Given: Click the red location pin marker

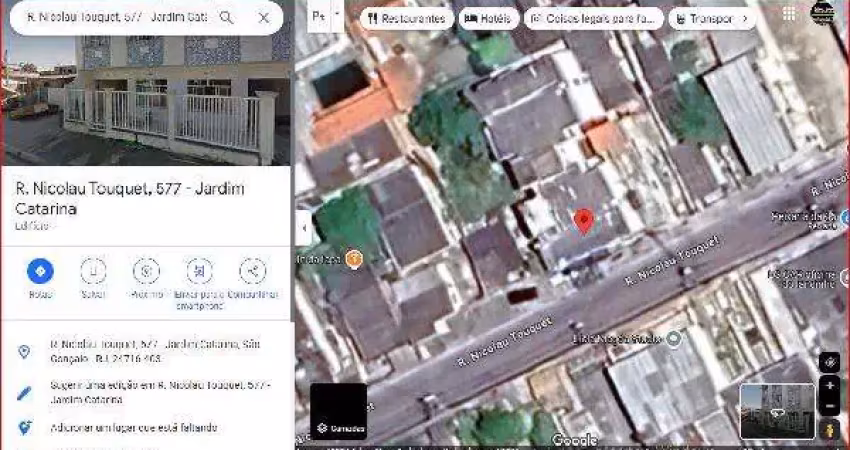Looking at the screenshot, I should point(584,221).
